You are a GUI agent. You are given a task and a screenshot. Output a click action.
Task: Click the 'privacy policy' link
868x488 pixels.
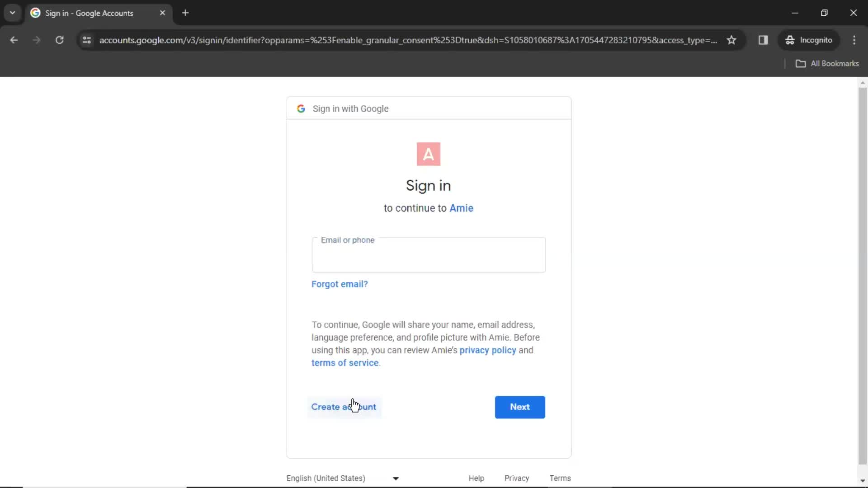click(488, 350)
